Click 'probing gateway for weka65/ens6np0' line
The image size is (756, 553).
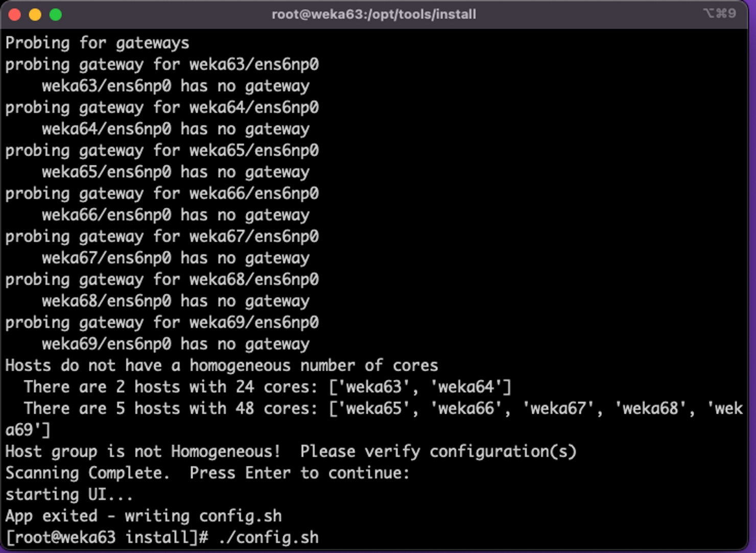click(162, 151)
